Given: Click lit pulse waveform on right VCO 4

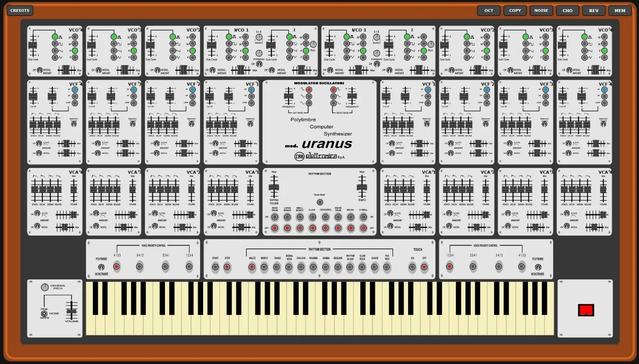Looking at the screenshot, I should coord(584,37).
